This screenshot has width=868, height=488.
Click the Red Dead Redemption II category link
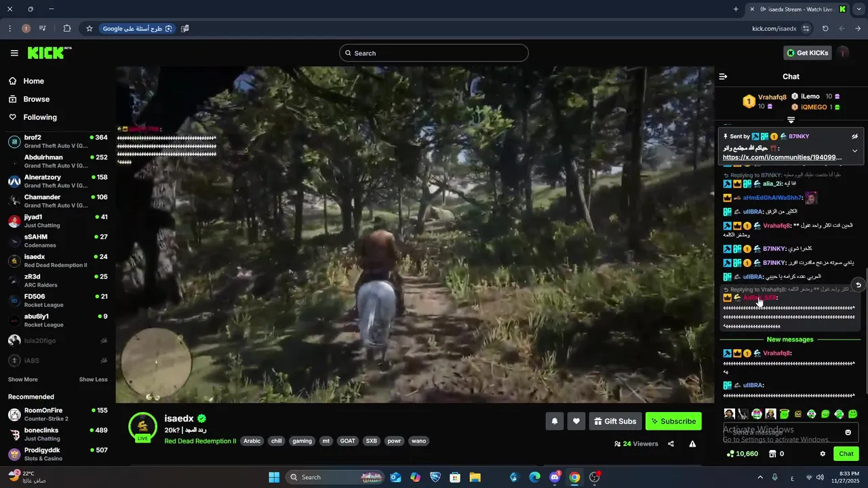pyautogui.click(x=200, y=441)
